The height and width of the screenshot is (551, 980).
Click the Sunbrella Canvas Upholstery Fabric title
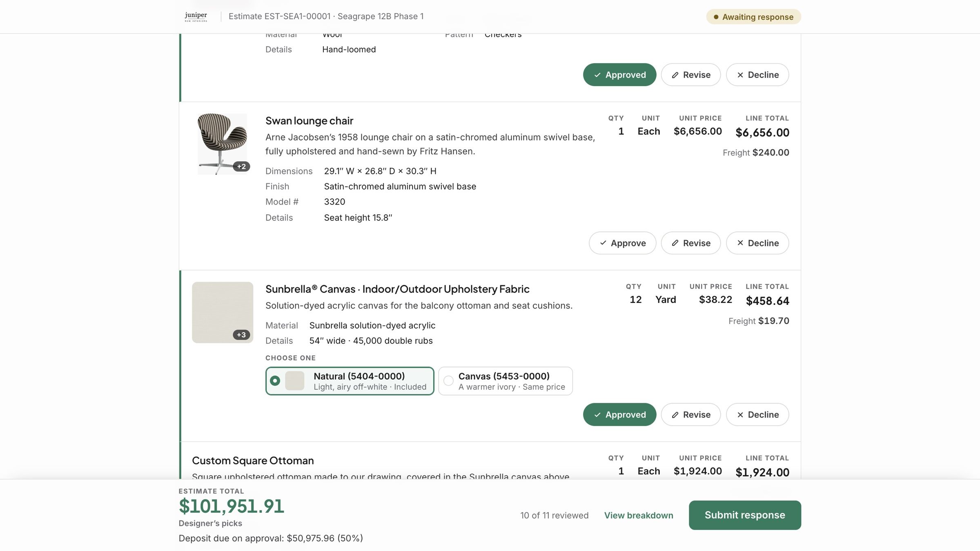(397, 289)
